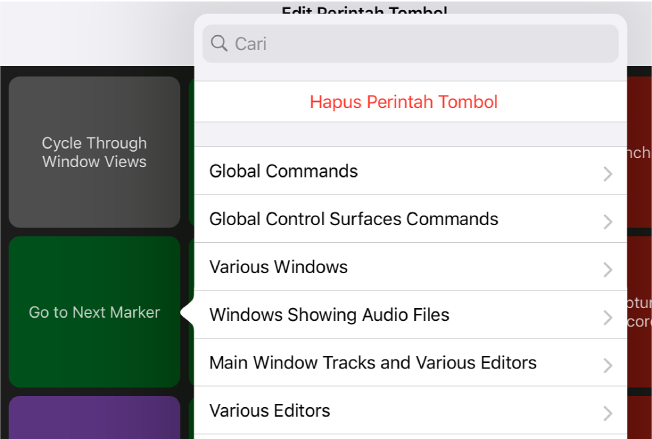Screen dimensions: 652x439
Task: Click the chevron beside Global Commands
Action: pyautogui.click(x=607, y=174)
